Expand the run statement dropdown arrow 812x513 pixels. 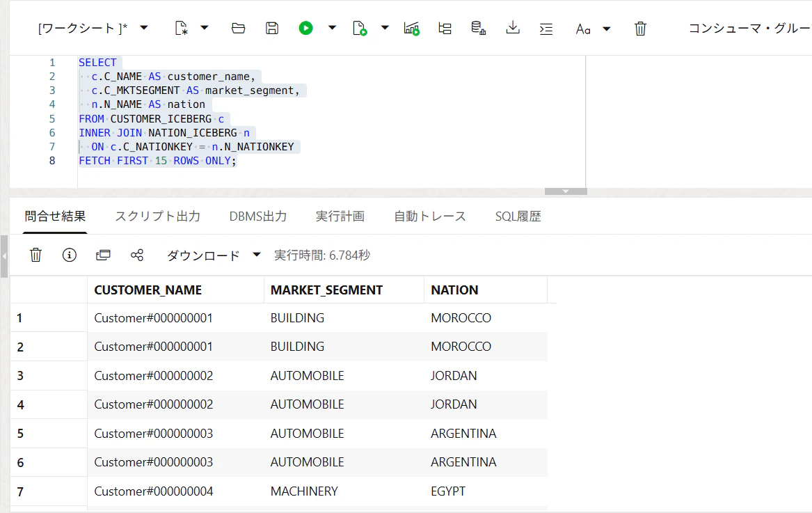(332, 28)
